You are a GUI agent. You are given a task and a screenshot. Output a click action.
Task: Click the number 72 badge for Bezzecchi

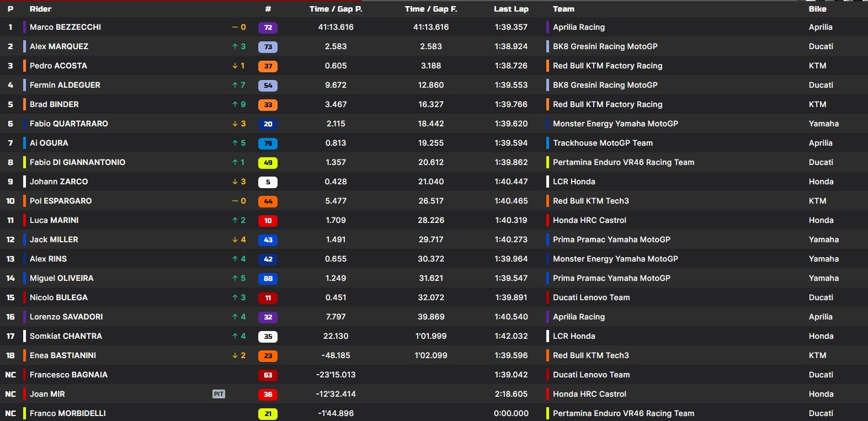click(x=268, y=28)
